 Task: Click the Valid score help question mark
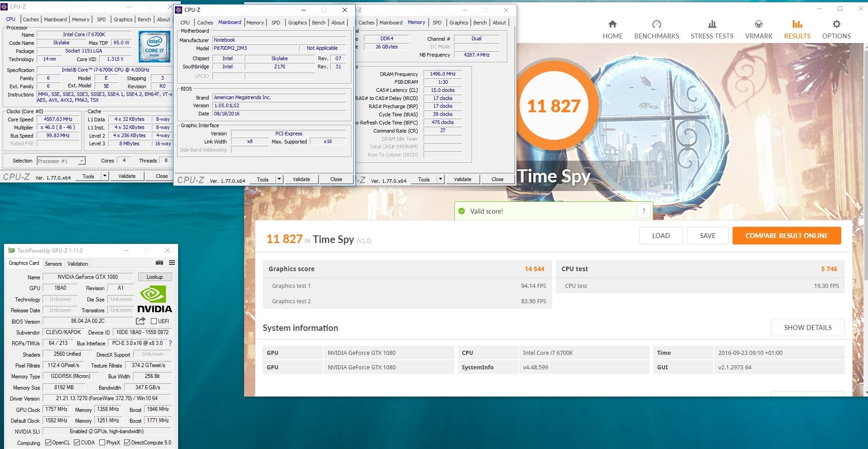[x=644, y=211]
